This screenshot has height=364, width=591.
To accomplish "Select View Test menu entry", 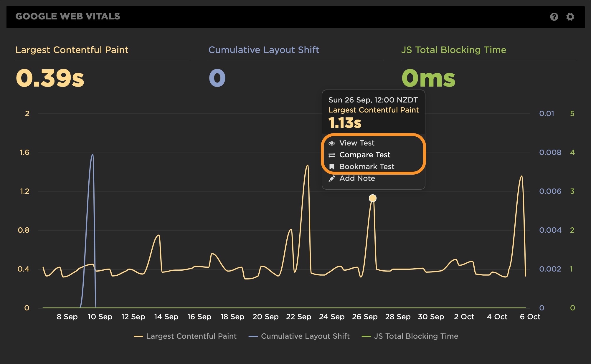I will click(357, 143).
